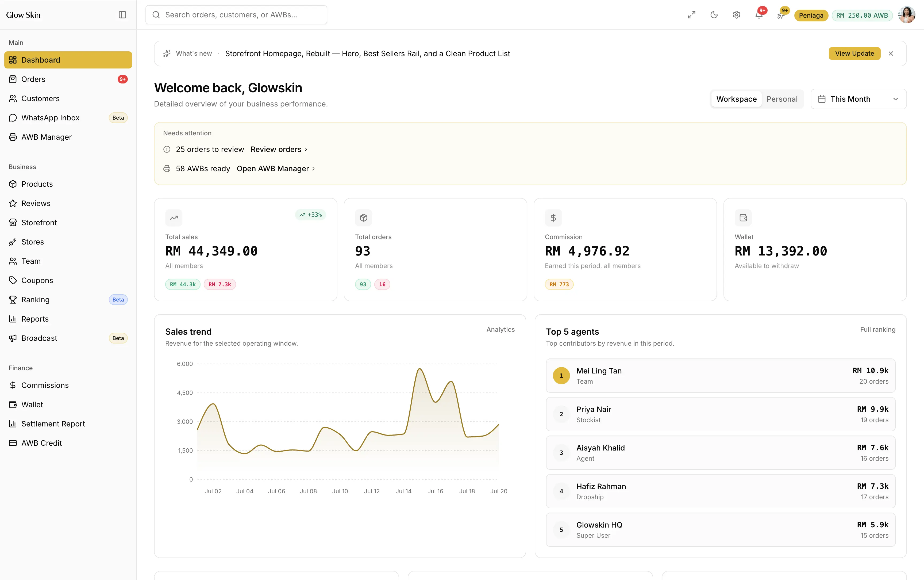Click the Team people icon
The height and width of the screenshot is (580, 924).
pos(13,261)
